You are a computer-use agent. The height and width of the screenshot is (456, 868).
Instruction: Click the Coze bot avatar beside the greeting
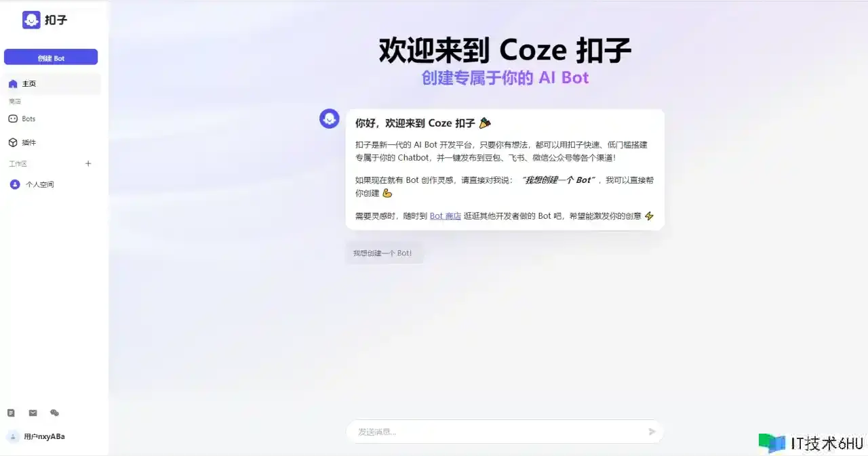[x=330, y=119]
